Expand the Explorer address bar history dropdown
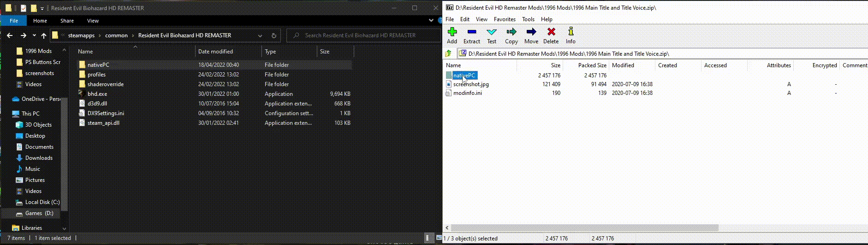 (x=260, y=35)
